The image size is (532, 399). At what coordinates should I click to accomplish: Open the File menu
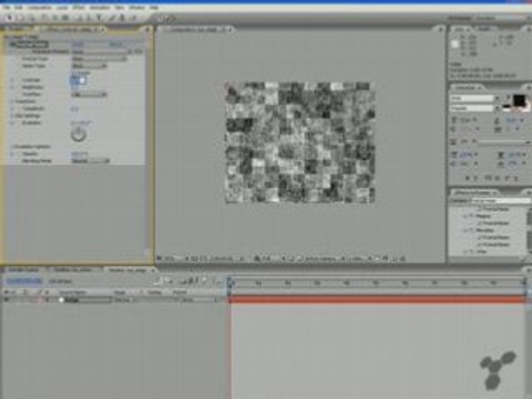click(7, 7)
